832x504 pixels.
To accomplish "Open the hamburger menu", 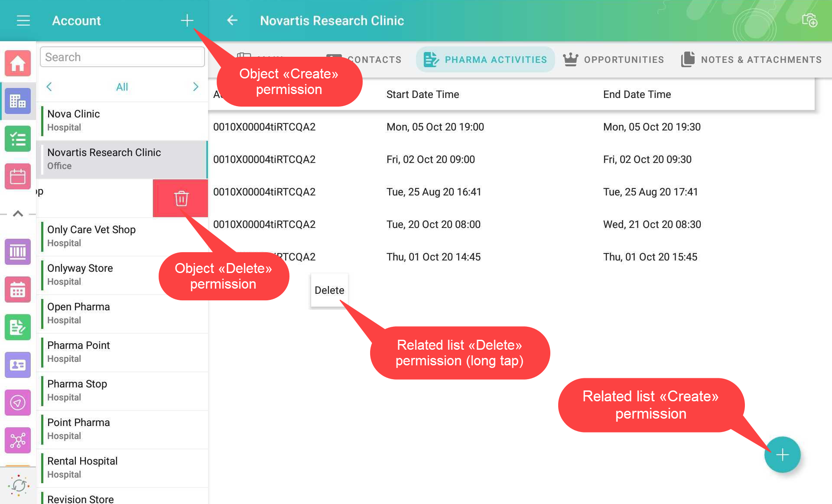I will coord(23,20).
